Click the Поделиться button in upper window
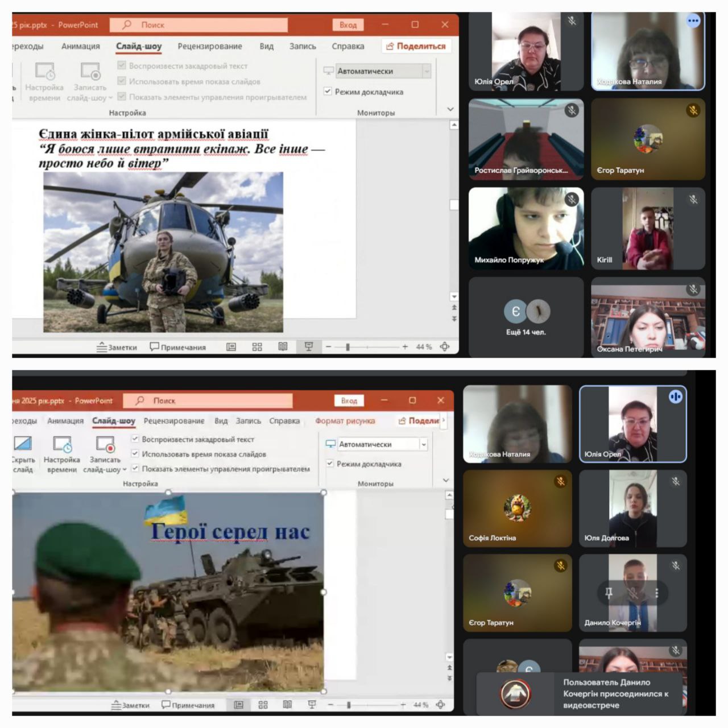This screenshot has width=728, height=728. coord(416,46)
